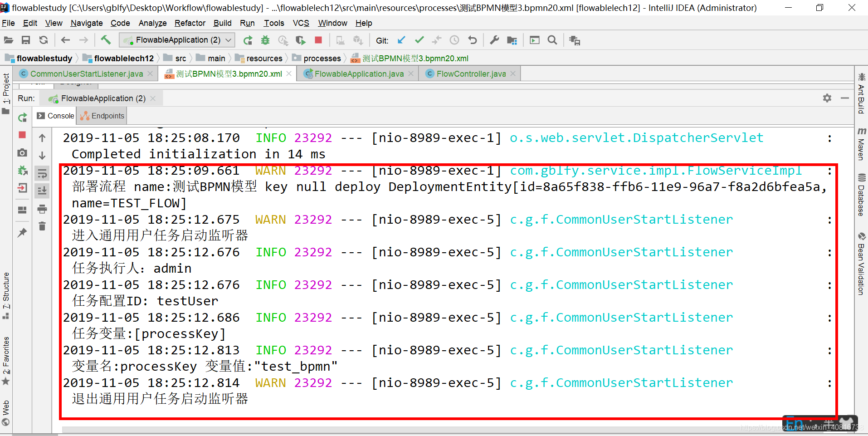This screenshot has height=436, width=868.
Task: Build the project using the hammer icon
Action: 106,40
